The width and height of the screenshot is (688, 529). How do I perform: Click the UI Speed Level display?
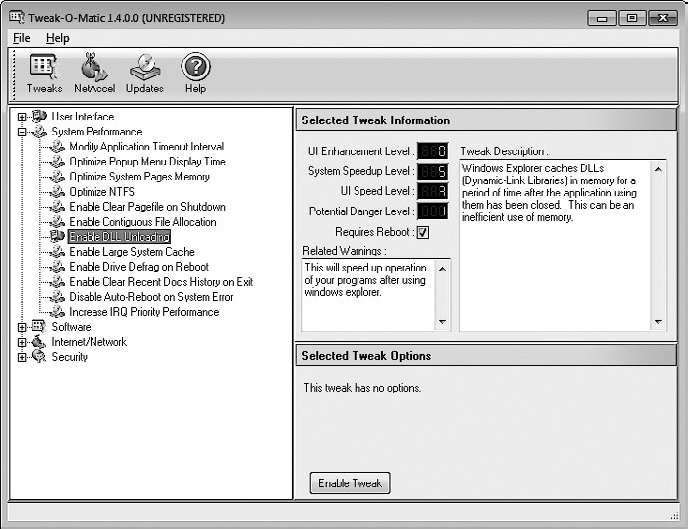coord(433,191)
